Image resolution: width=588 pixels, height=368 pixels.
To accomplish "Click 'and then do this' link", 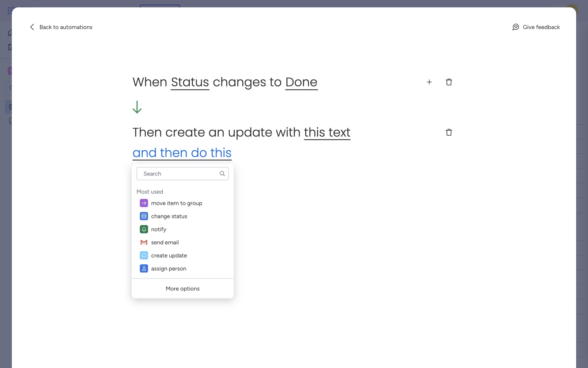I will point(182,153).
